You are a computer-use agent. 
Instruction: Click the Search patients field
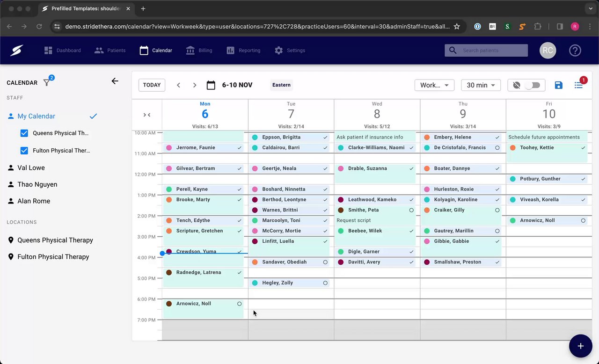click(x=486, y=51)
